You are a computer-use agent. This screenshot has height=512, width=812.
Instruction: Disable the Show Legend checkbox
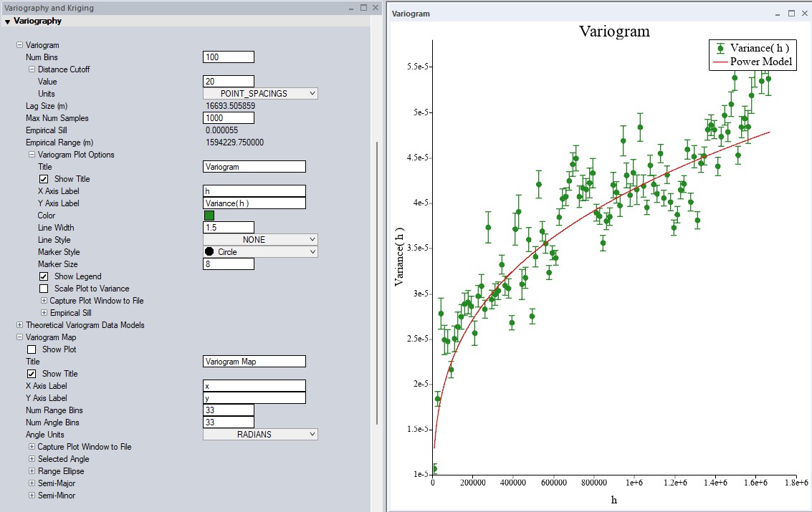(44, 276)
